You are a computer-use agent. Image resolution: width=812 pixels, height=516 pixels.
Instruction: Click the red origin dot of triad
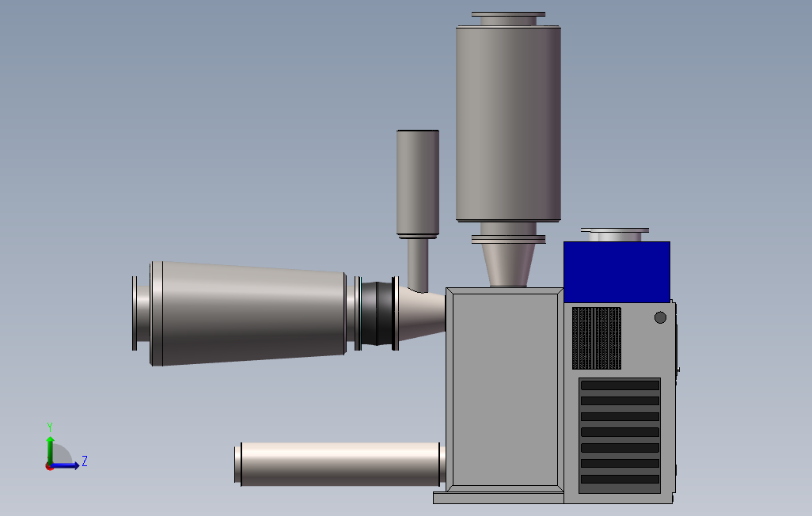(50, 467)
